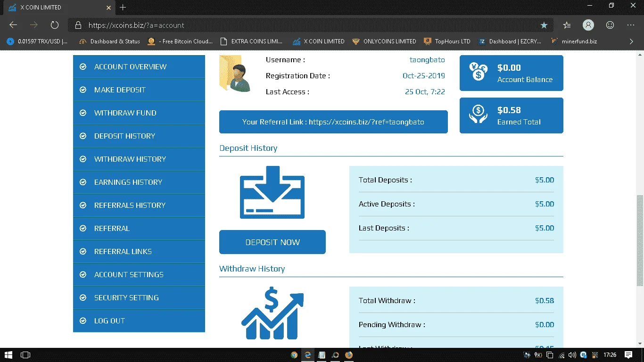Click the Earned Total card
Image resolution: width=644 pixels, height=362 pixels.
(x=512, y=115)
